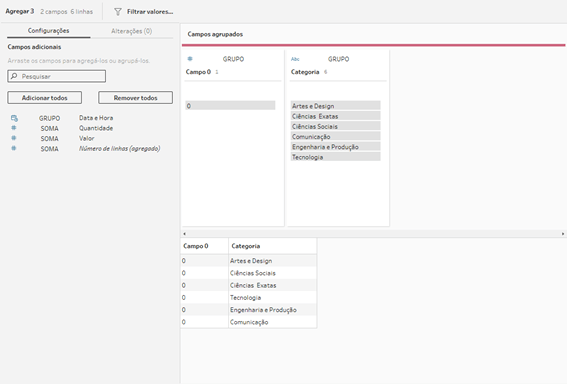Click Remover todos button
Viewport: 567px width, 384px height.
tap(136, 98)
